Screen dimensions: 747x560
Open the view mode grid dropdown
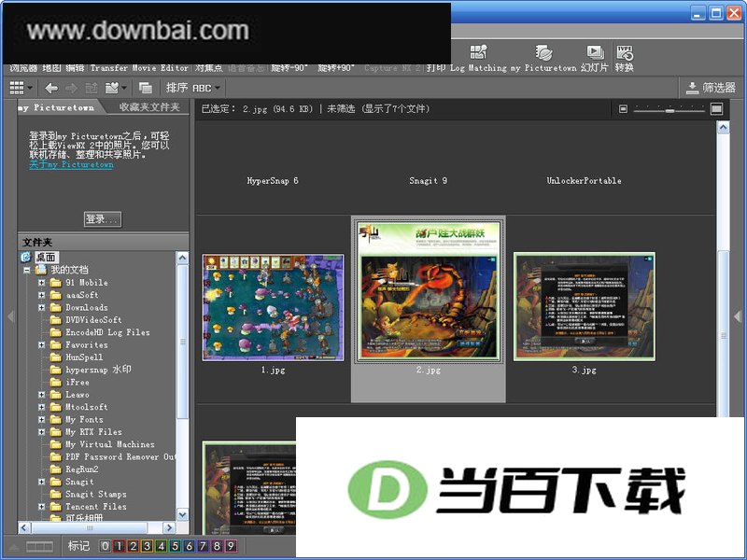click(x=21, y=88)
